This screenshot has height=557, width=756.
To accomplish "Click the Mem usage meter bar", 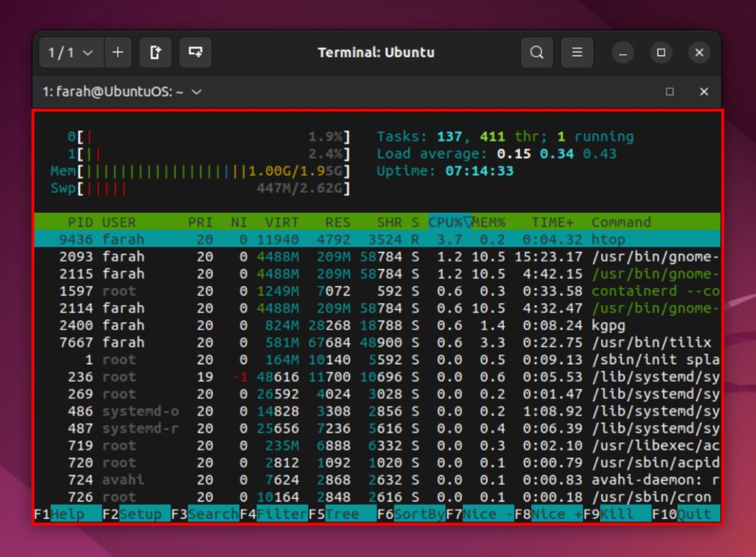I will (x=196, y=172).
